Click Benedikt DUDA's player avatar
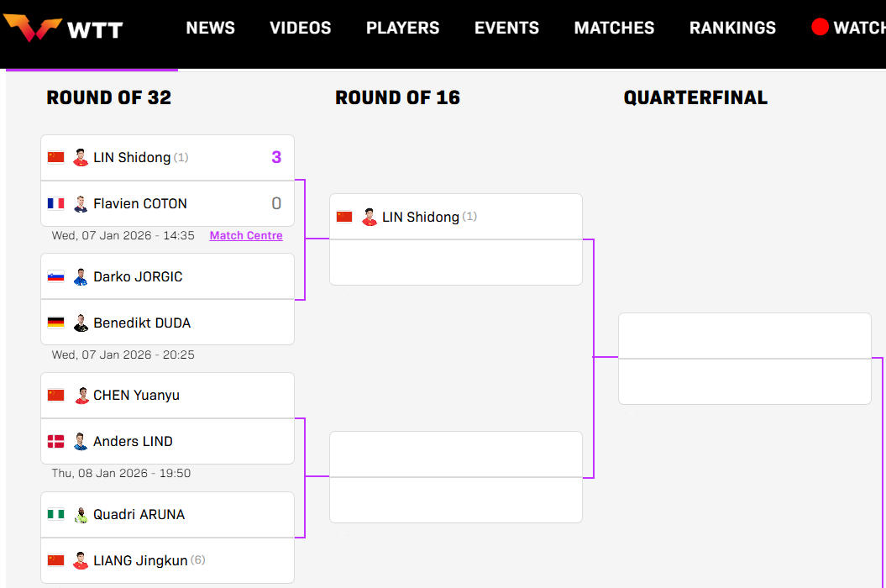 (81, 323)
